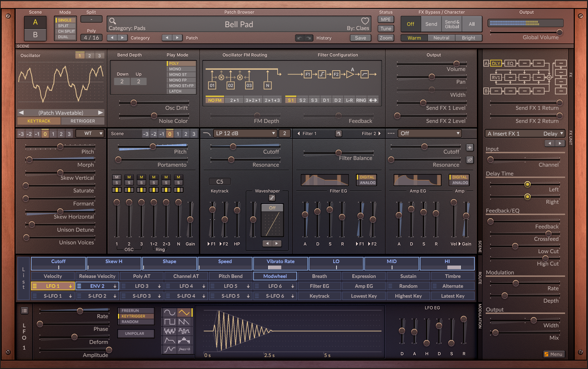
Task: Select the Modwheel modulation source
Action: [275, 276]
